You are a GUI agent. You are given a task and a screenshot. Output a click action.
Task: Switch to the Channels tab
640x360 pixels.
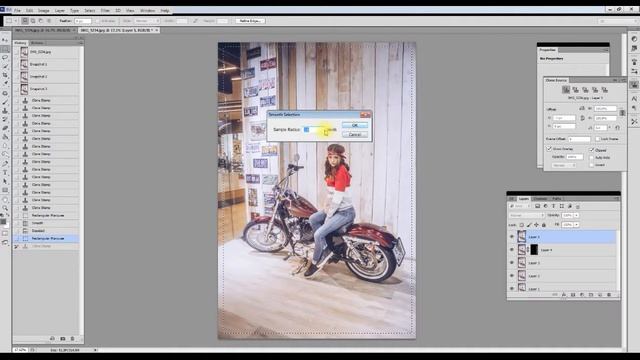click(540, 199)
